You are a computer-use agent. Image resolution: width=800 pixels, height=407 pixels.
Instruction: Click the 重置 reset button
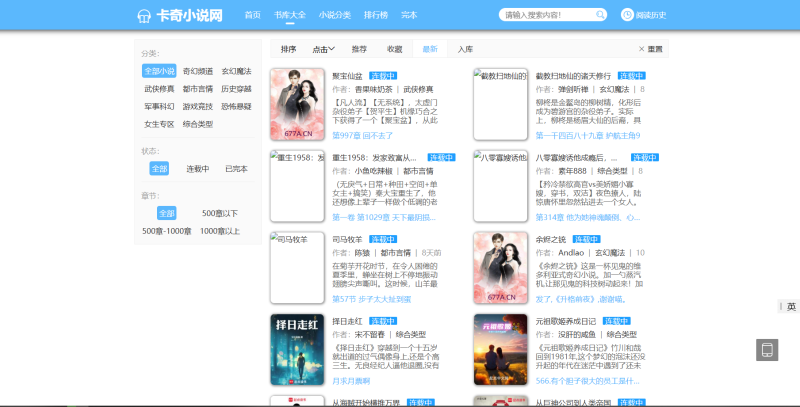(655, 49)
